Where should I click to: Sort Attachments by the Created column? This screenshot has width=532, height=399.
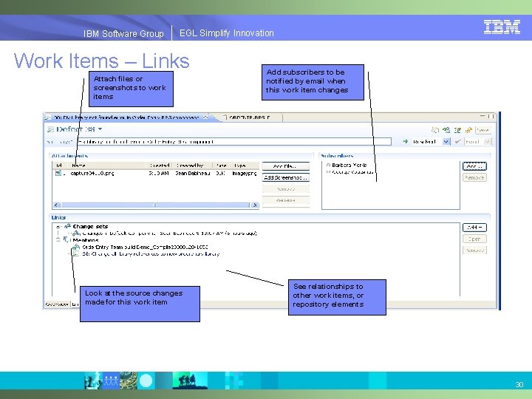coord(160,166)
